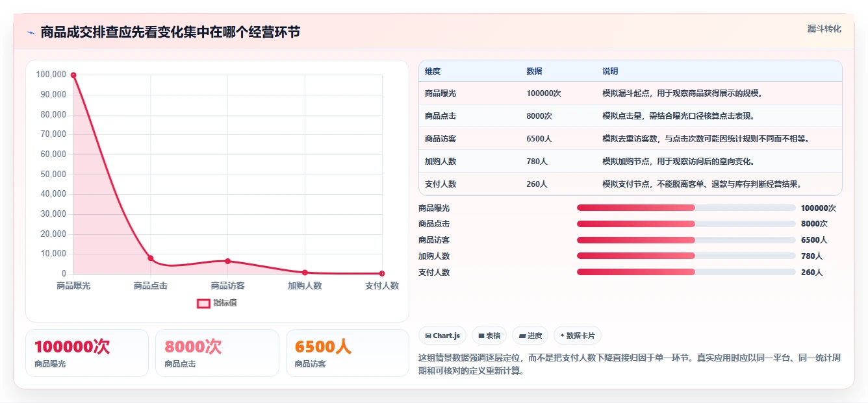Image resolution: width=868 pixels, height=403 pixels.
Task: Select the table row description 模拟漏斗起点，用于观察商品获得展示的规模
Action: (x=682, y=93)
